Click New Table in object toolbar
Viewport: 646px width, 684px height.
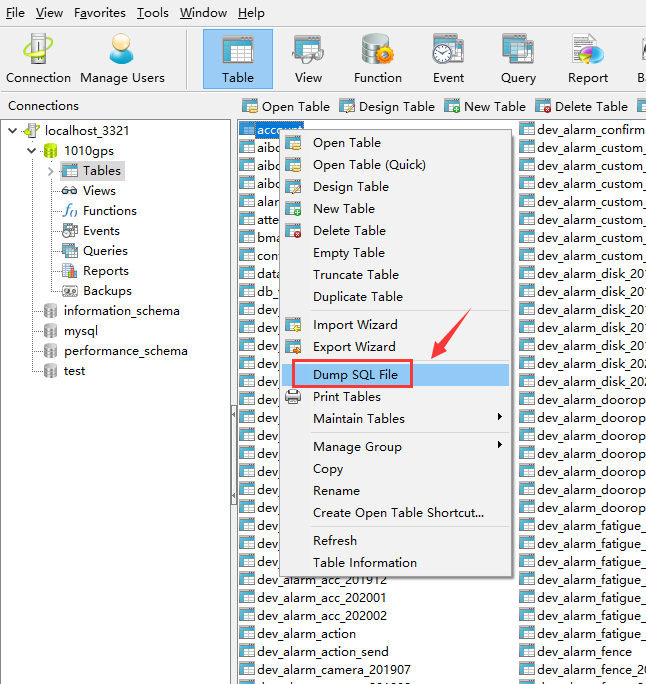485,106
